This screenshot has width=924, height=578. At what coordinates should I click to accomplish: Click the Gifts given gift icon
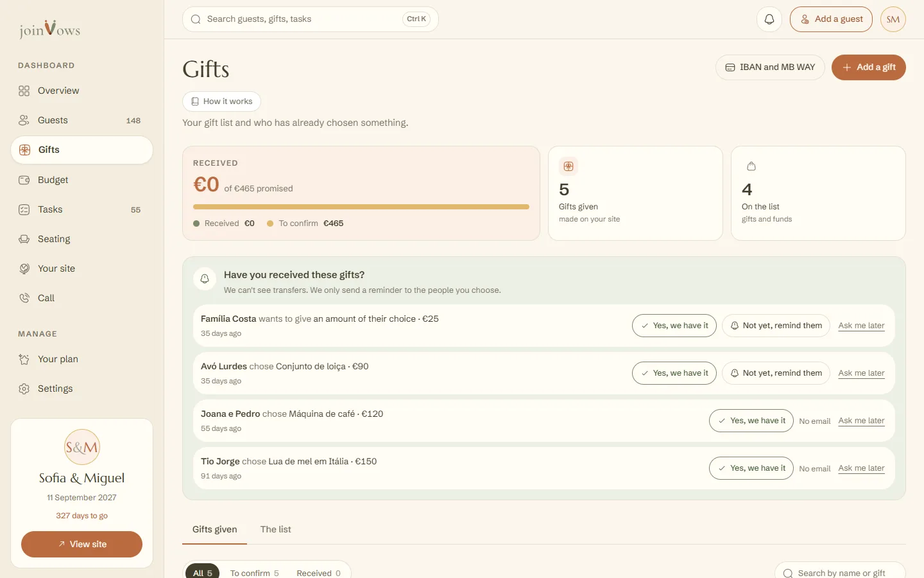point(569,166)
